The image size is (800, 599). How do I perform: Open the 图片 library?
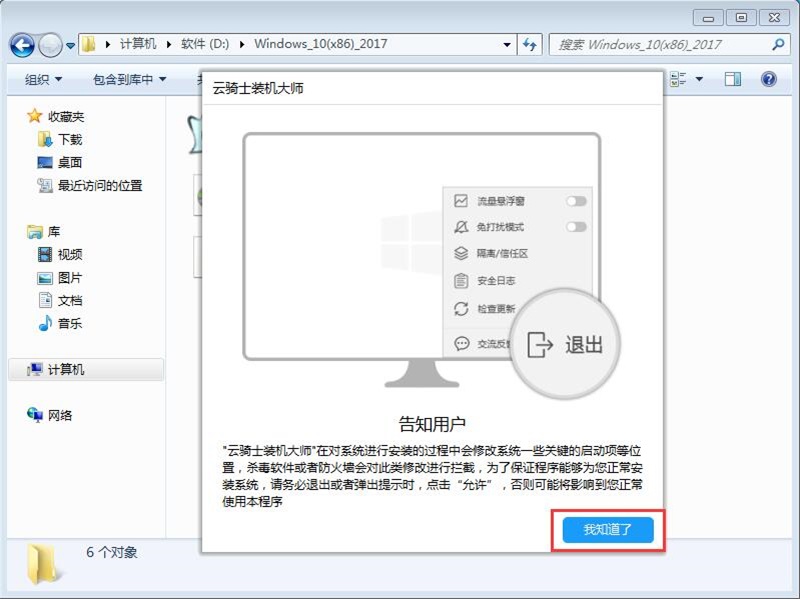coord(70,278)
